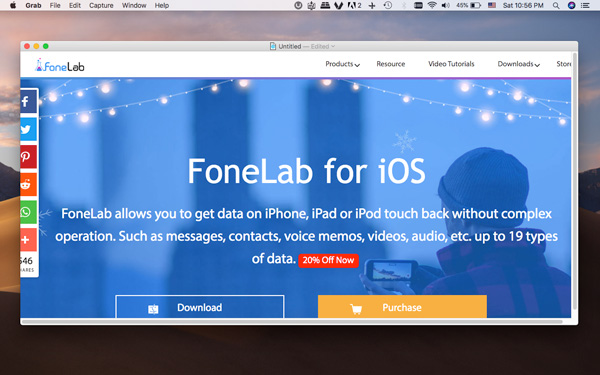Click the FoneLab logo
The width and height of the screenshot is (600, 375).
pos(59,65)
